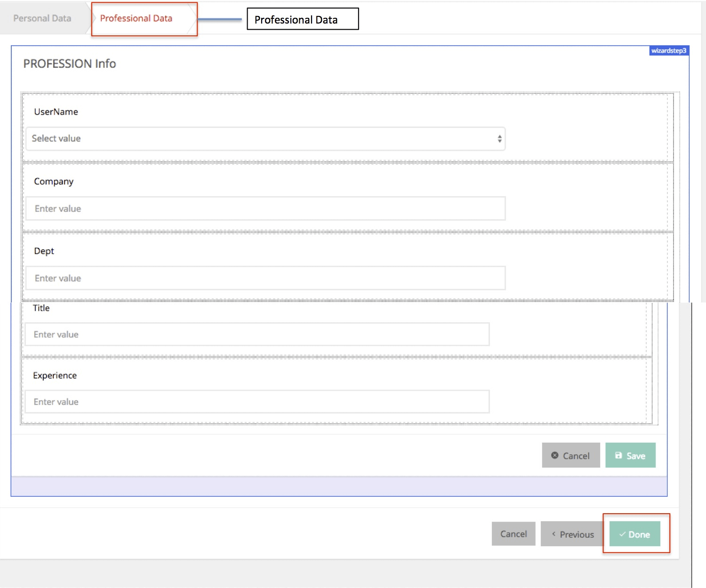Click the stepper arrows in UserName selector
Image resolution: width=706 pixels, height=588 pixels.
click(x=499, y=139)
